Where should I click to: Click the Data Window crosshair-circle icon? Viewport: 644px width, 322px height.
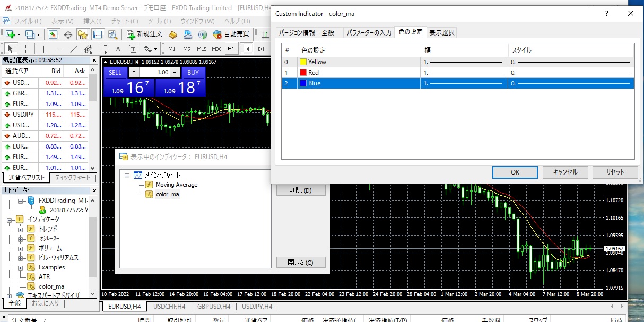tap(68, 34)
